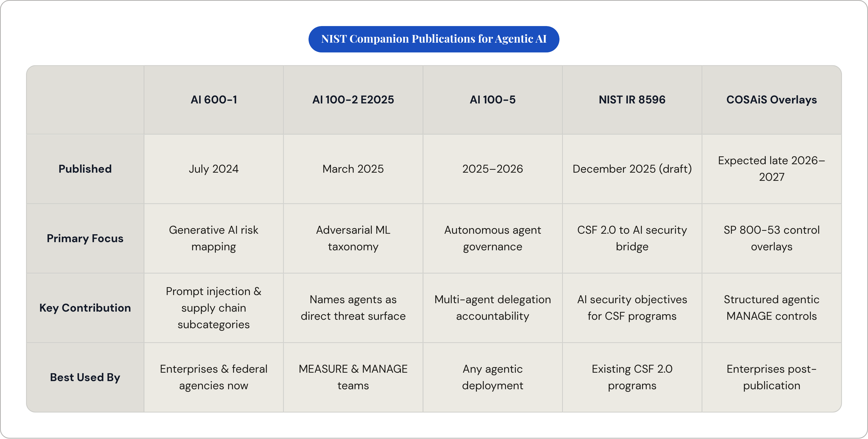868x439 pixels.
Task: Click the Best Used By row label
Action: point(85,377)
